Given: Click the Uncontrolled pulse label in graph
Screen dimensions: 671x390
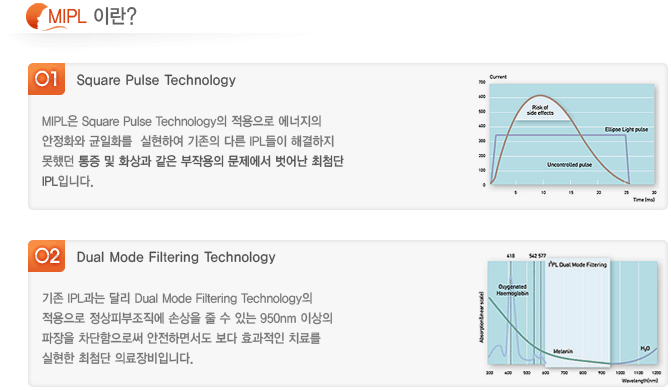Looking at the screenshot, I should pyautogui.click(x=569, y=164).
